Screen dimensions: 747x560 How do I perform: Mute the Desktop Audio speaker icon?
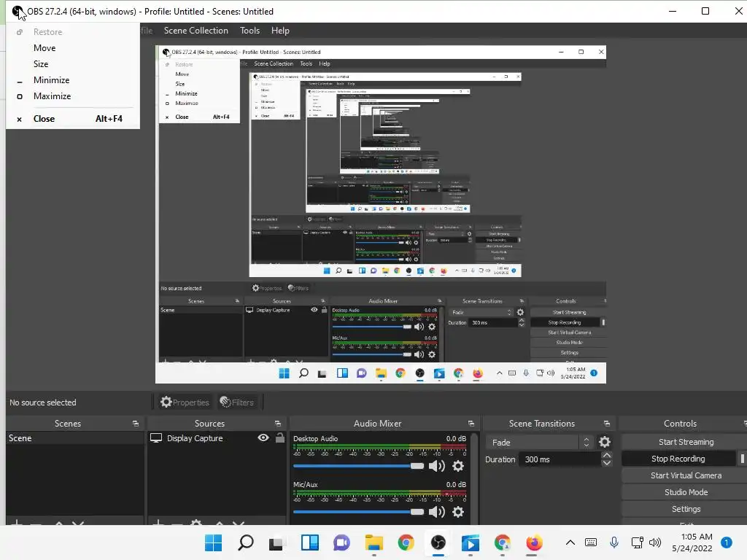click(437, 466)
